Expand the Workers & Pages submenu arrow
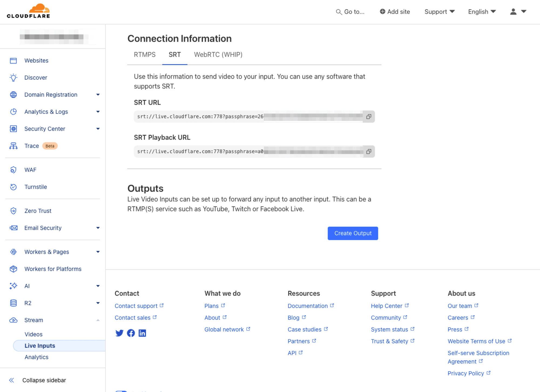 tap(98, 252)
